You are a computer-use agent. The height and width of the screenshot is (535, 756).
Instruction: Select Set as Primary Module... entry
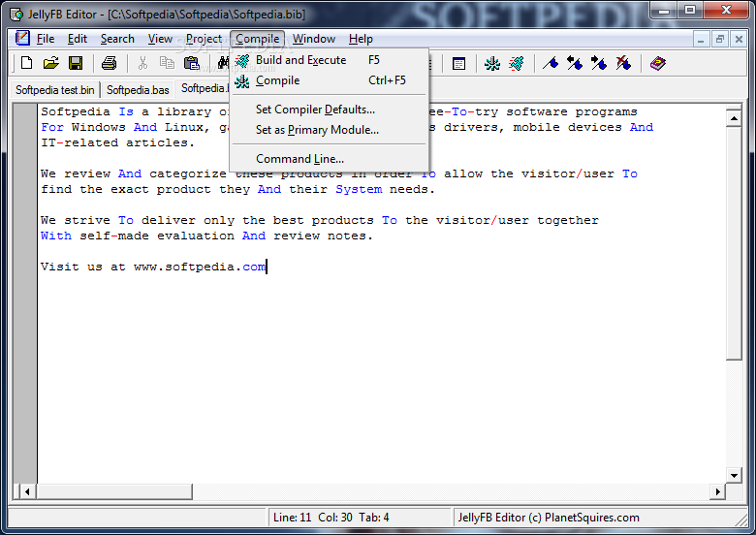pyautogui.click(x=330, y=130)
